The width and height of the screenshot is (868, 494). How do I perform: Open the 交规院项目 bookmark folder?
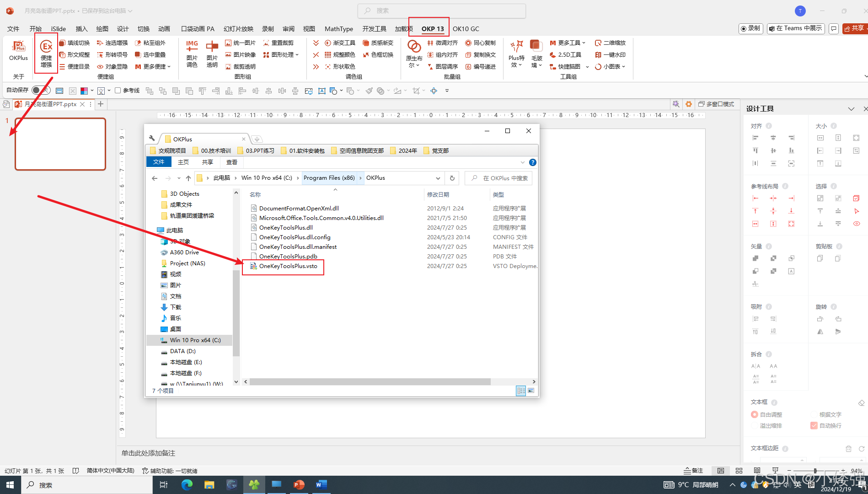[x=168, y=150]
